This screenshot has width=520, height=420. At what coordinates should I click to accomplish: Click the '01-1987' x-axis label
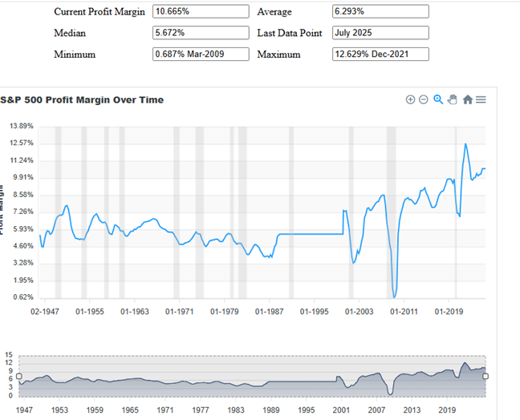[x=270, y=312]
